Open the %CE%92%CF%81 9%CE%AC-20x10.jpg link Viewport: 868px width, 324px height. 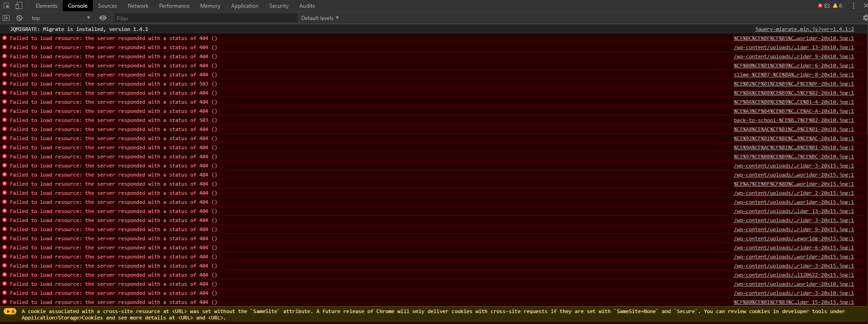coord(794,138)
